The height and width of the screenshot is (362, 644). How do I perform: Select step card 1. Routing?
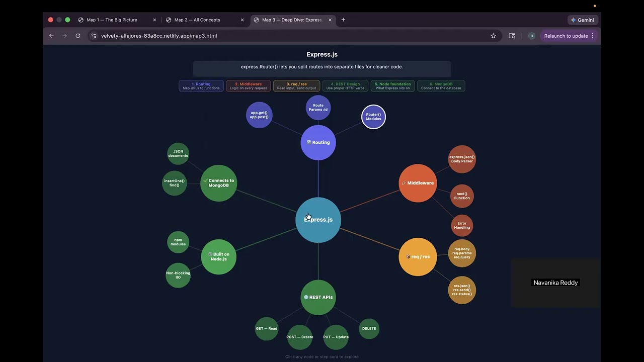(201, 86)
